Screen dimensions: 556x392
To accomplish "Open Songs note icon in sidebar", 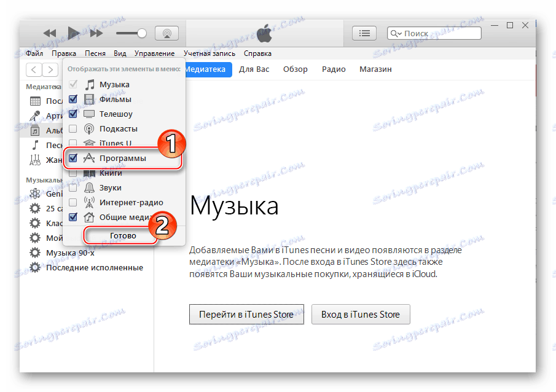I will tap(35, 145).
